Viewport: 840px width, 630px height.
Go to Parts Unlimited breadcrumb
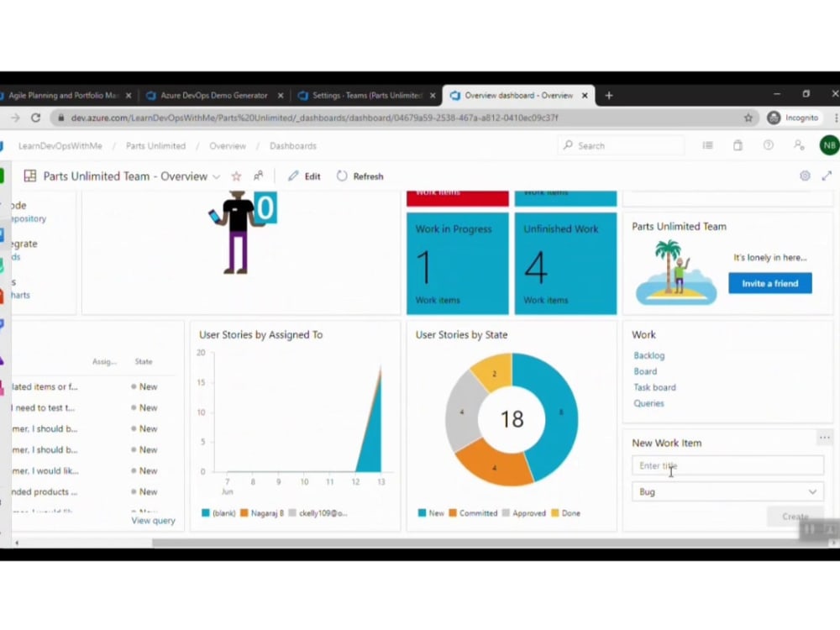point(156,145)
